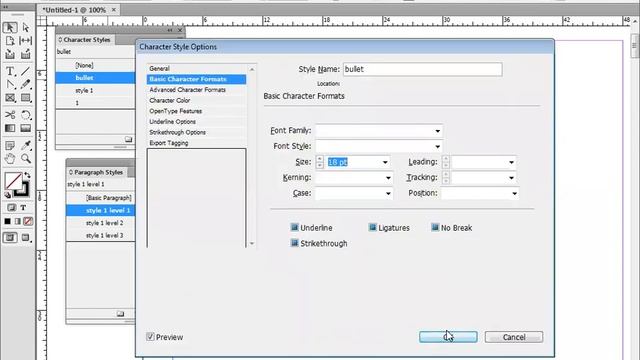Viewport: 640px width, 360px height.
Task: Activate the Eyedropper tool
Action: coord(26,145)
